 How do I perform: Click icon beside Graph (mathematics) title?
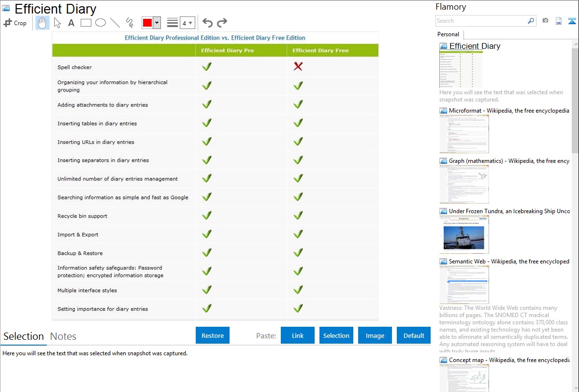click(x=443, y=161)
